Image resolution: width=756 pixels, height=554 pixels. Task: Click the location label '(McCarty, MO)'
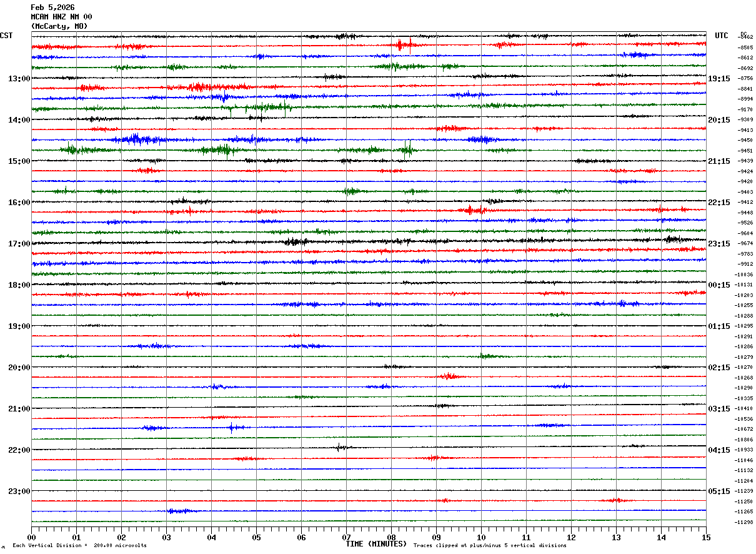click(59, 26)
